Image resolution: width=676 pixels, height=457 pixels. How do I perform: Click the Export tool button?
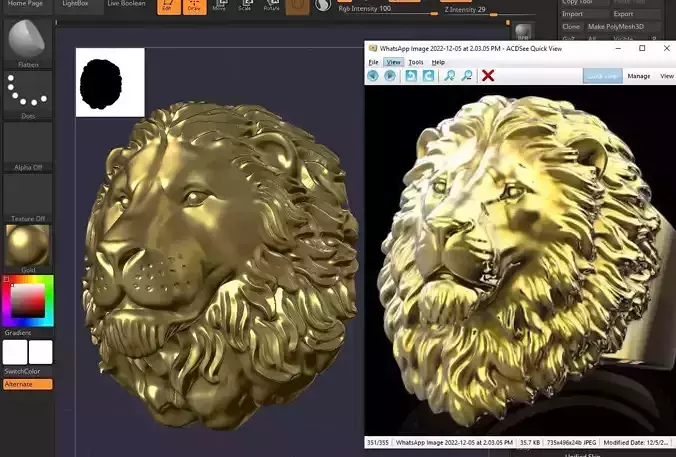(x=636, y=14)
